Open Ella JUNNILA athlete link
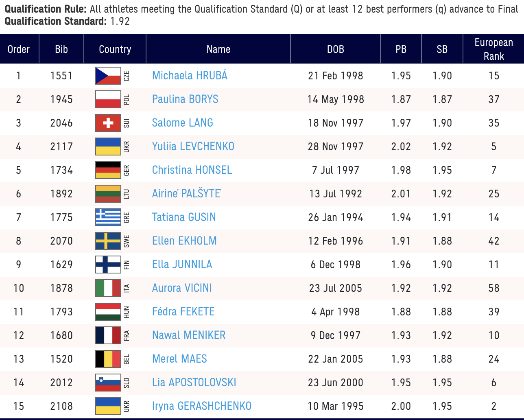 [x=182, y=265]
